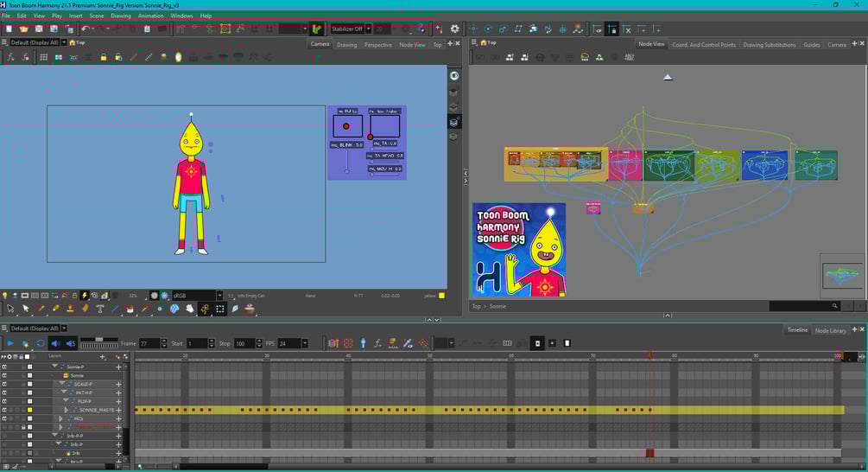This screenshot has width=868, height=472.
Task: Toggle the Sound speaker button
Action: click(56, 343)
